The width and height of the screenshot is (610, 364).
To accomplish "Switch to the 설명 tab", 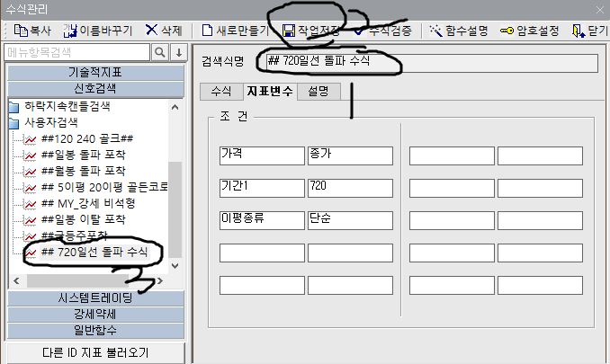I will [318, 92].
